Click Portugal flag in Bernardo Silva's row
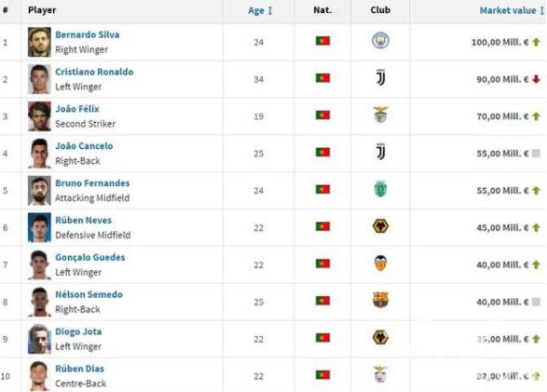 322,41
